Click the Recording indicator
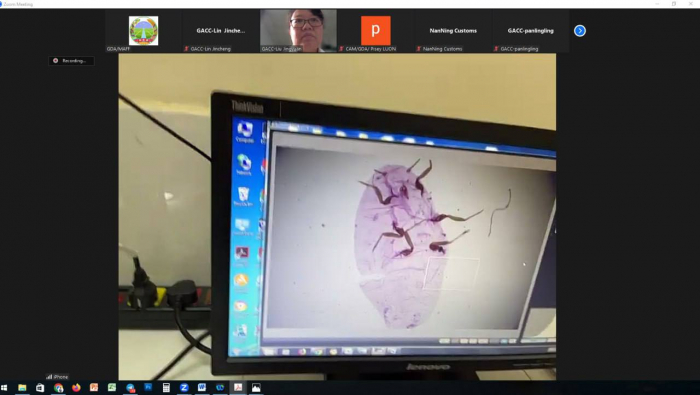The image size is (700, 395). [71, 61]
